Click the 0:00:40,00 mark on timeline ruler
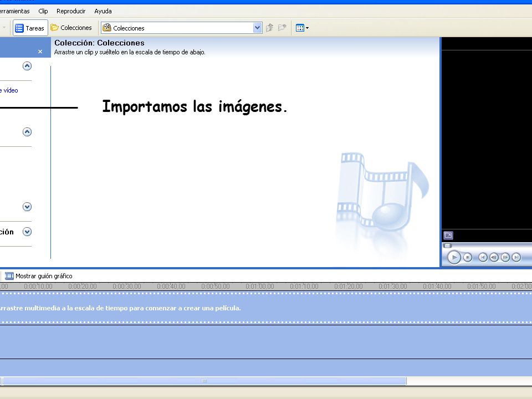 pos(171,287)
